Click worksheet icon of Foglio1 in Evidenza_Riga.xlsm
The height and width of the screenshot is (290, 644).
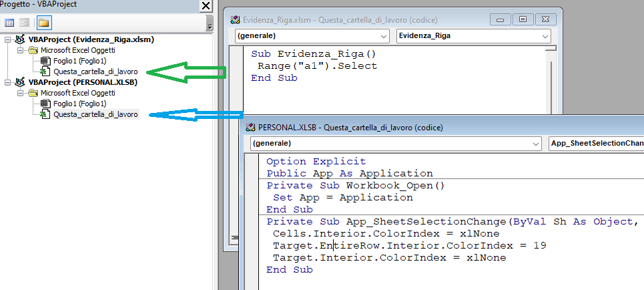[45, 61]
